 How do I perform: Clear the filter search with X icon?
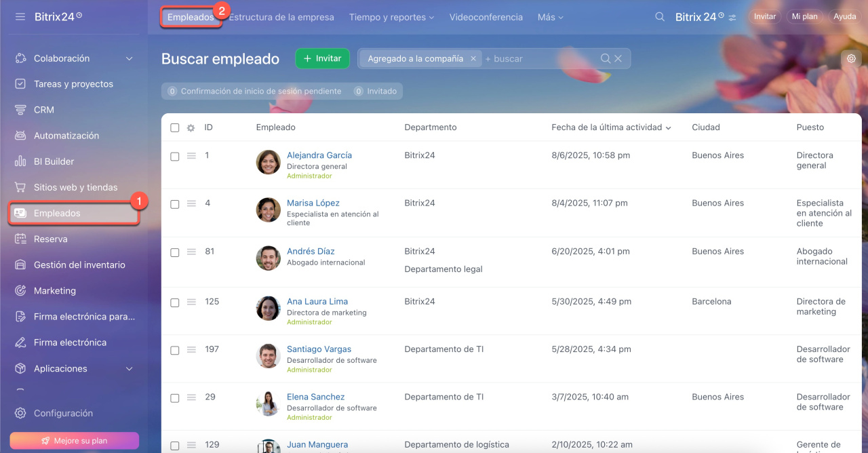tap(618, 58)
